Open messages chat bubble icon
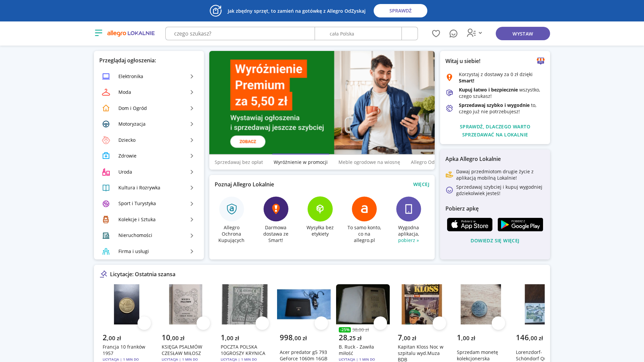Viewport: 644px width, 362px height. 453,34
